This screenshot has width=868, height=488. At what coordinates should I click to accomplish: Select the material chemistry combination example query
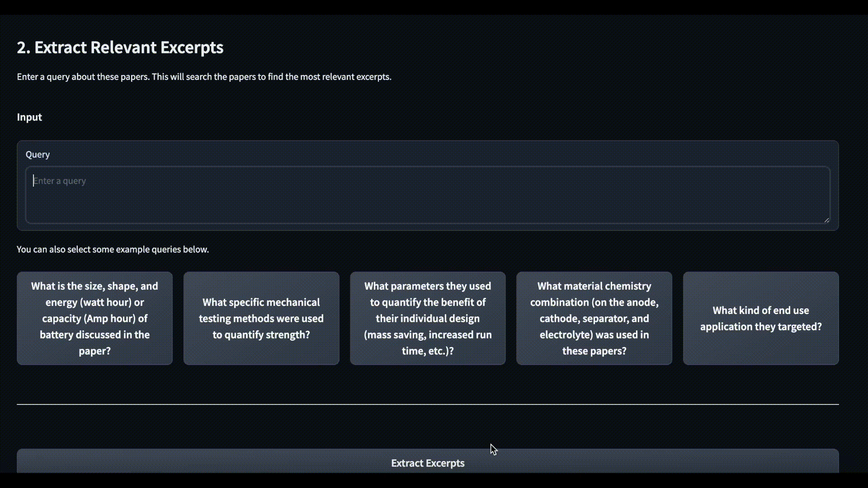tap(594, 318)
